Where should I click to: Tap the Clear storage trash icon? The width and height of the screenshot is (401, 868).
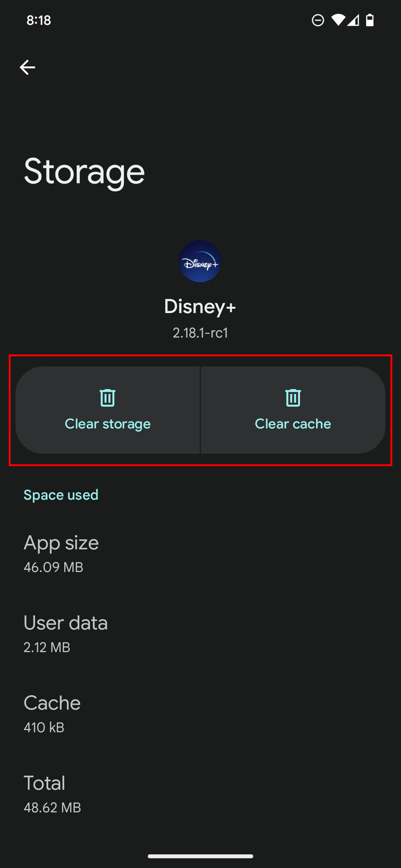108,398
